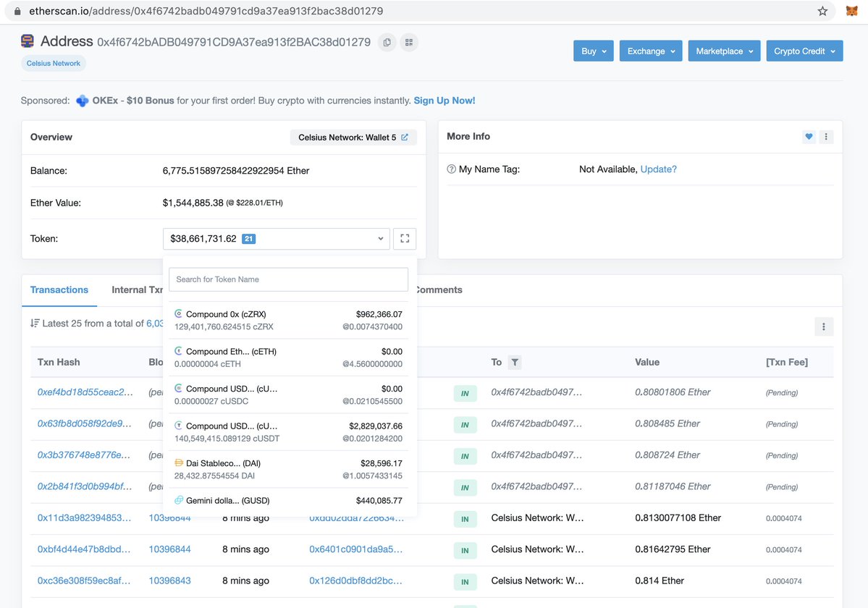Switch to the Internal Txns tab
Viewport: 868px width, 608px height.
pos(138,290)
